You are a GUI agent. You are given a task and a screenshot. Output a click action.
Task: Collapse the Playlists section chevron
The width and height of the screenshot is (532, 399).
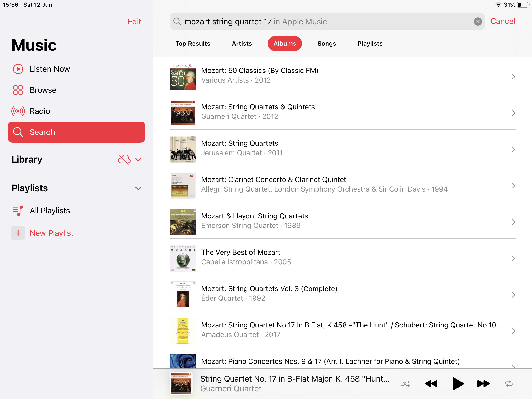coord(138,188)
